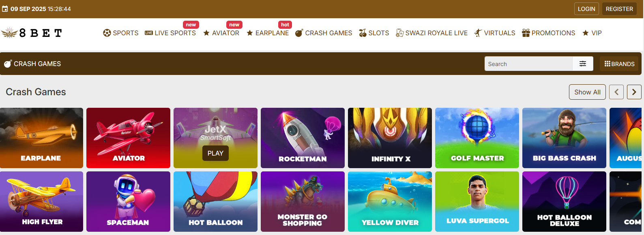Go to previous Crash Games carousel page

(616, 92)
